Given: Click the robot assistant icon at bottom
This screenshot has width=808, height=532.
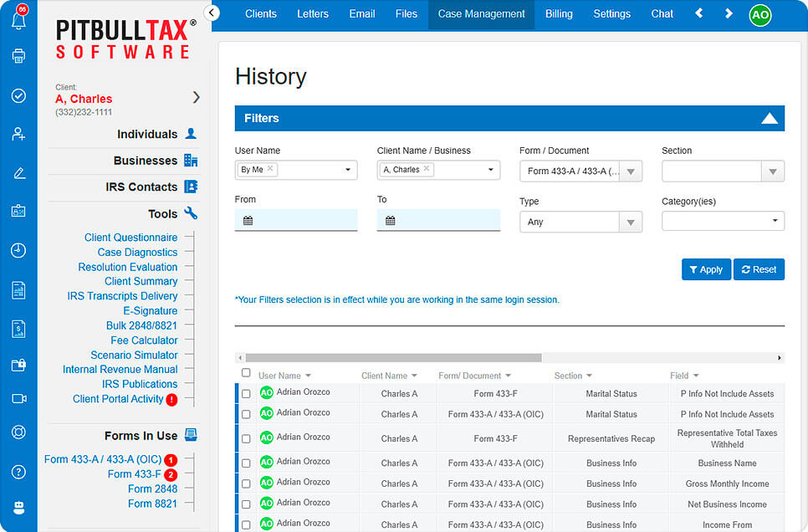Looking at the screenshot, I should [18, 508].
